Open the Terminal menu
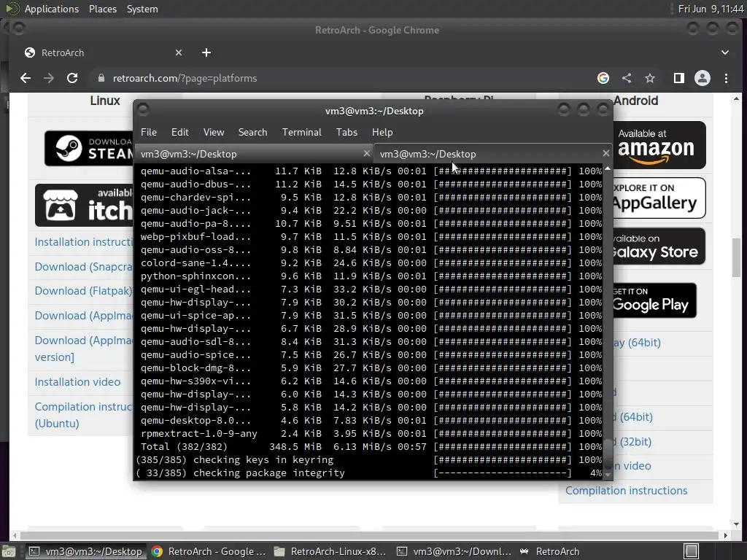 pos(301,133)
